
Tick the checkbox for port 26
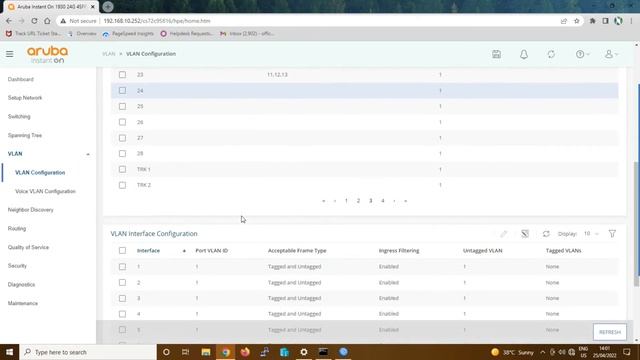coord(122,122)
